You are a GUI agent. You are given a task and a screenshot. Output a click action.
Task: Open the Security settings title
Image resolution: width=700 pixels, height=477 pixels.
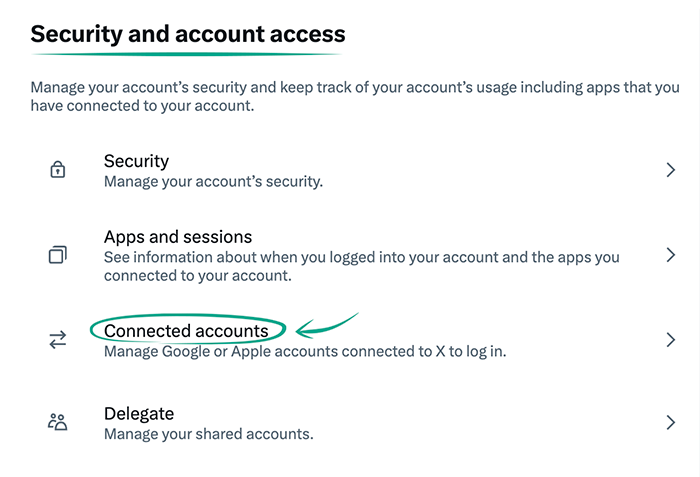[136, 161]
